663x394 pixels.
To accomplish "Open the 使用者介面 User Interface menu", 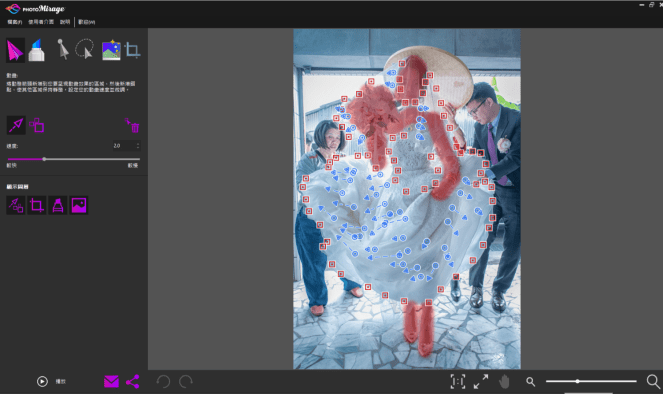I will 41,22.
